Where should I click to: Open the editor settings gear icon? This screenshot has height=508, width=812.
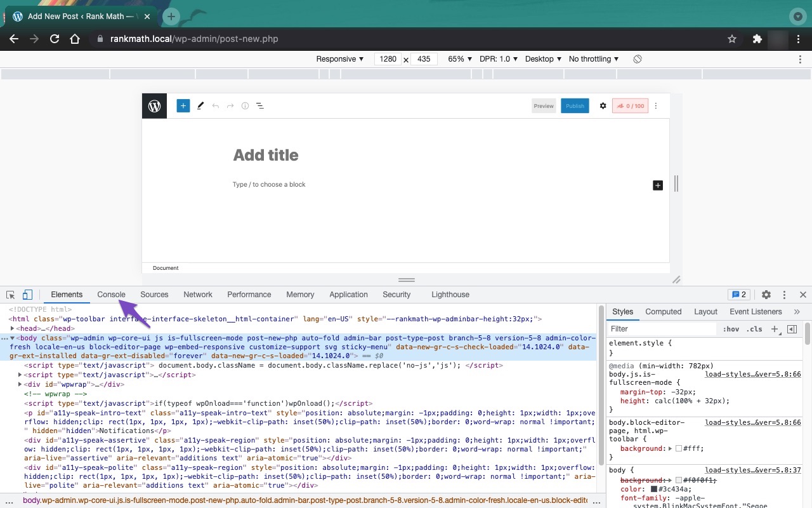tap(603, 106)
